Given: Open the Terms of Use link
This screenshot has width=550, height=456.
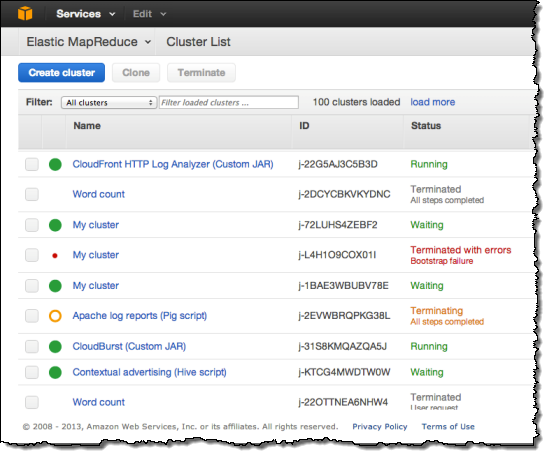Looking at the screenshot, I should pos(448,427).
